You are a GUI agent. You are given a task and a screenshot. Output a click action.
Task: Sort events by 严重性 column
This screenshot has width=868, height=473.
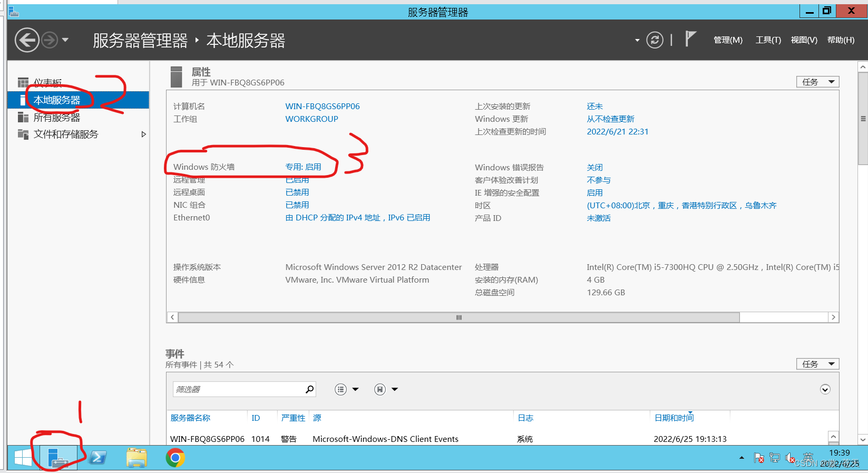tap(293, 418)
